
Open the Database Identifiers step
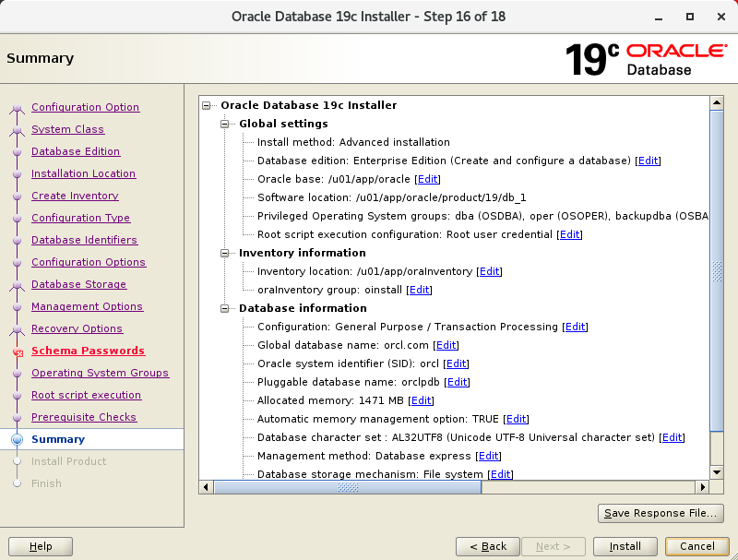84,240
